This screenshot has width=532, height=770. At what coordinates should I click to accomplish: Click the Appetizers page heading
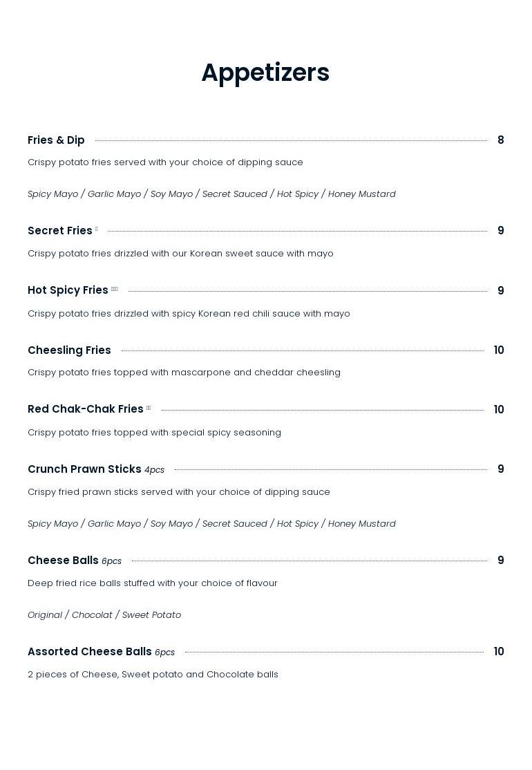[x=265, y=73]
